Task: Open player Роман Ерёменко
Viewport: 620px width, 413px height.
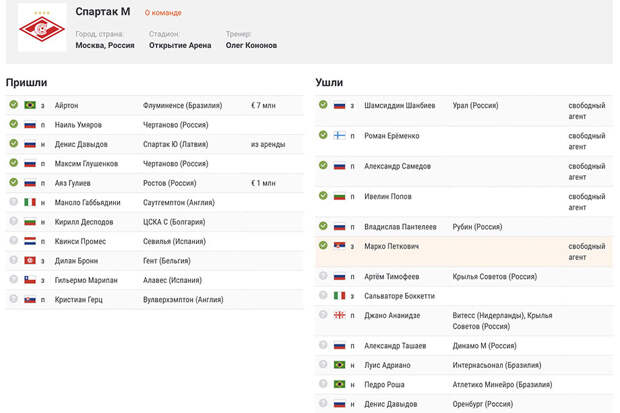Action: pos(391,136)
